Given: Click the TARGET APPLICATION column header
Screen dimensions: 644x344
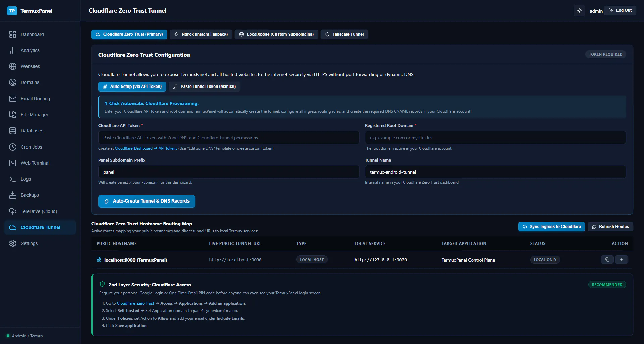Looking at the screenshot, I should 464,244.
